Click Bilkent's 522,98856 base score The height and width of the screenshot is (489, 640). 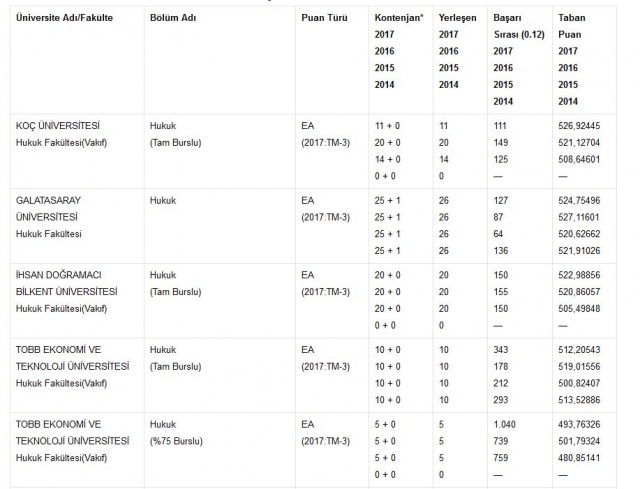(579, 275)
